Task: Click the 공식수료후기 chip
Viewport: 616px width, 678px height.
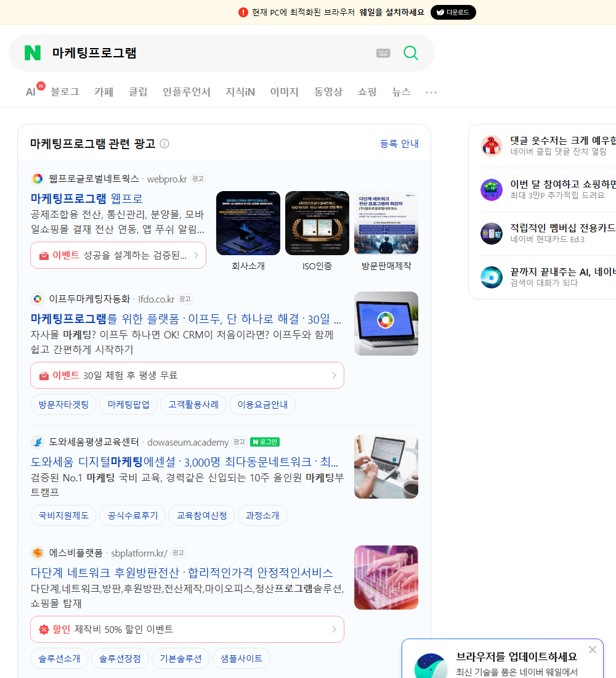Action: pos(132,515)
